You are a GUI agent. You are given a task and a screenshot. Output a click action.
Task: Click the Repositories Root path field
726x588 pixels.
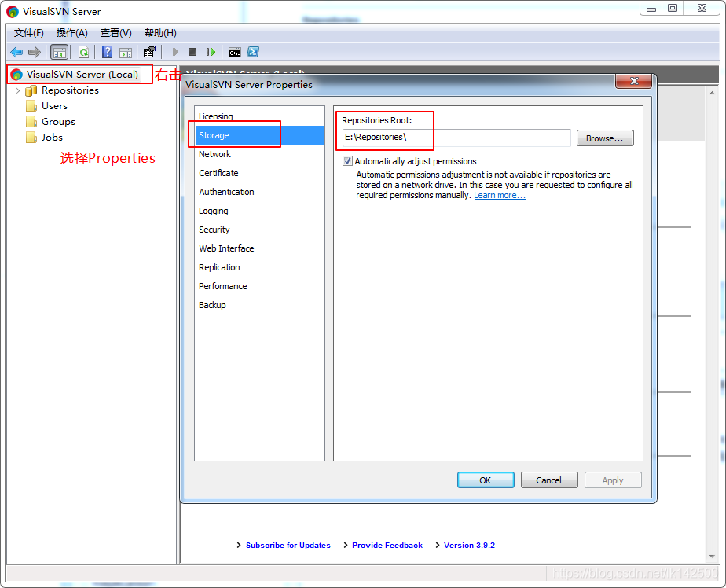456,138
